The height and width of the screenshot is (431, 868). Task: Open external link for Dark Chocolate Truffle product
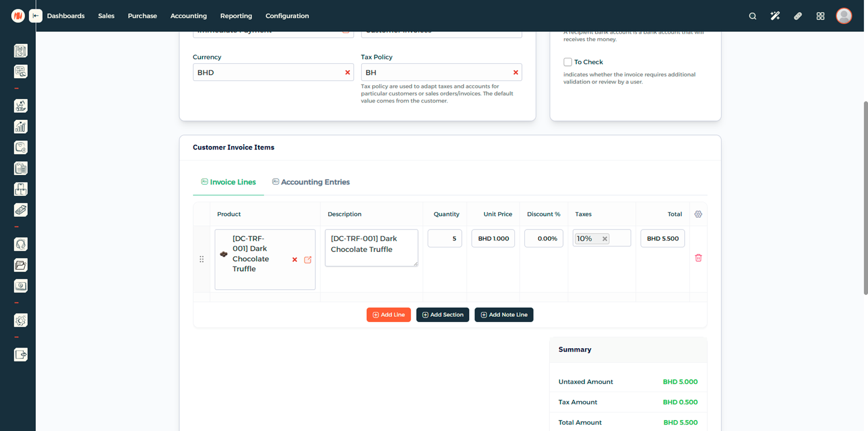tap(308, 260)
